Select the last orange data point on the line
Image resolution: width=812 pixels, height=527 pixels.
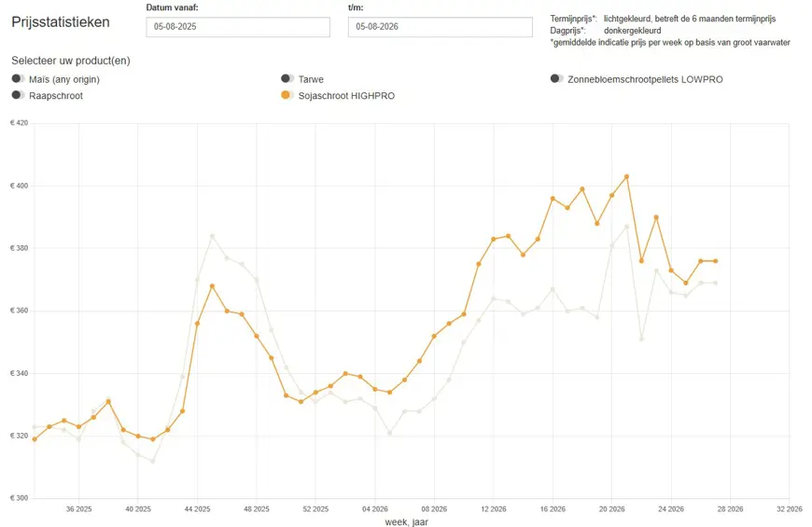[716, 261]
